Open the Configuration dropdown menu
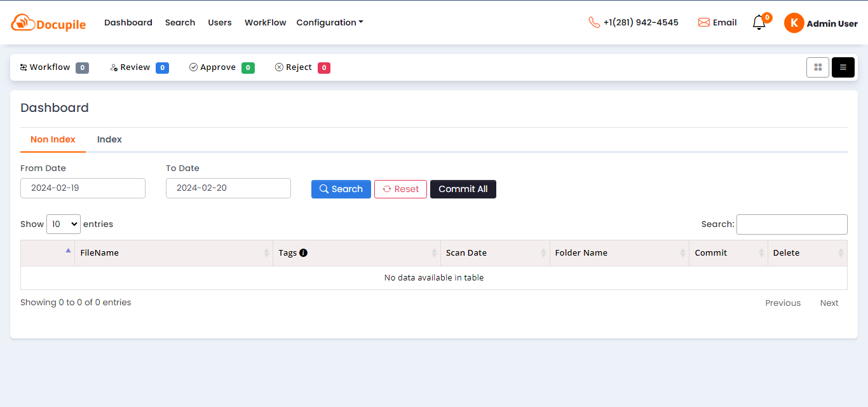 point(330,22)
